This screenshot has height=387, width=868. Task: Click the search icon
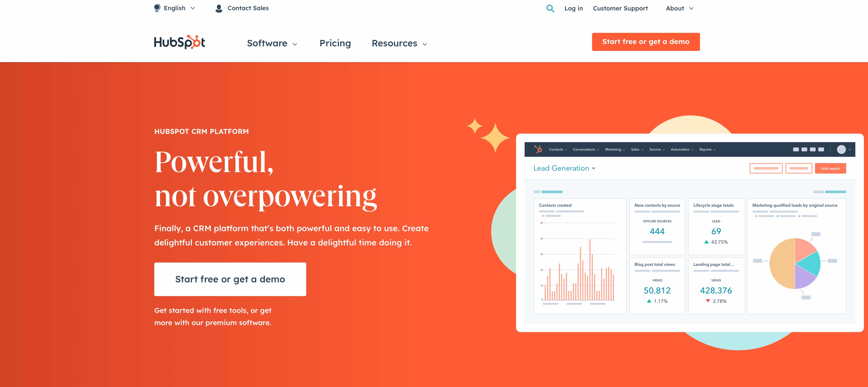click(x=550, y=8)
